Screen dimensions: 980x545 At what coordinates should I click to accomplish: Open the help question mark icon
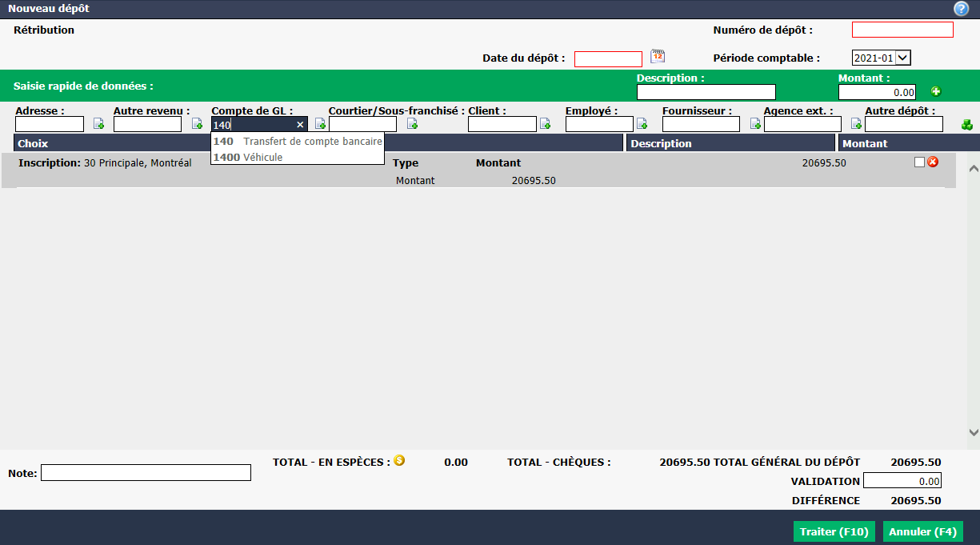tap(961, 9)
